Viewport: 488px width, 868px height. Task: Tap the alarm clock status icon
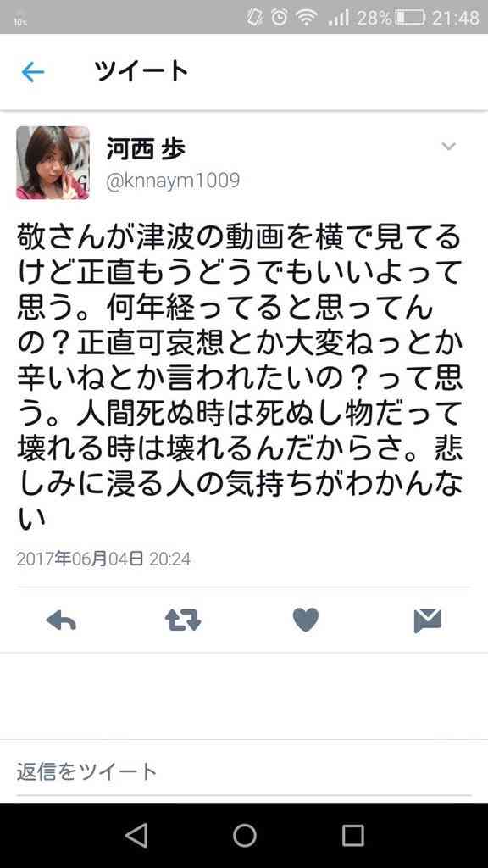coord(280,17)
